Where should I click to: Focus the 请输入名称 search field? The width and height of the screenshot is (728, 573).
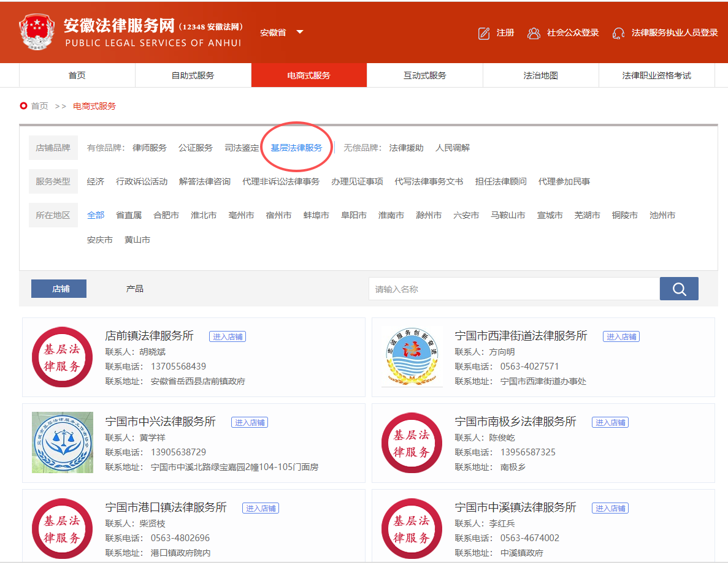pyautogui.click(x=514, y=289)
